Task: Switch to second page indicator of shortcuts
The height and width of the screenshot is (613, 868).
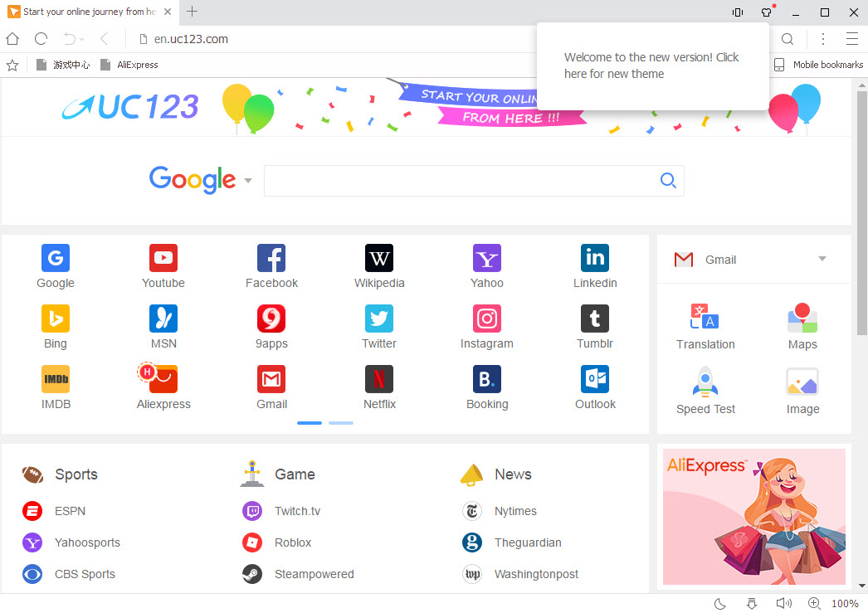Action: (x=340, y=423)
